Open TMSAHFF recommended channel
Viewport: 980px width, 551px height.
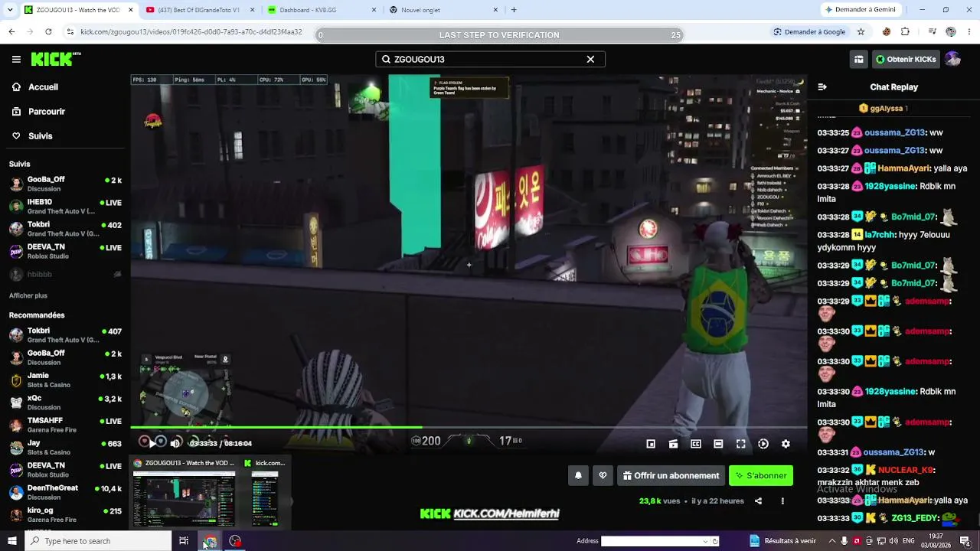pos(65,425)
